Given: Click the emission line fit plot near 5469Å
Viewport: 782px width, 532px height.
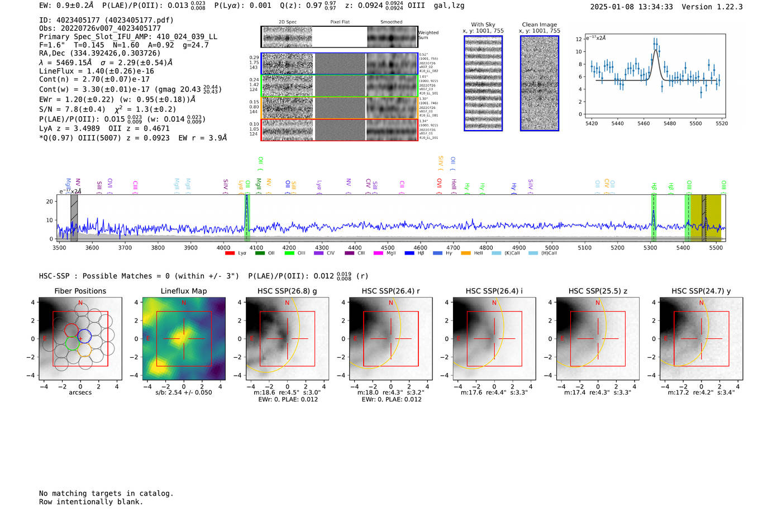Looking at the screenshot, I should 655,76.
